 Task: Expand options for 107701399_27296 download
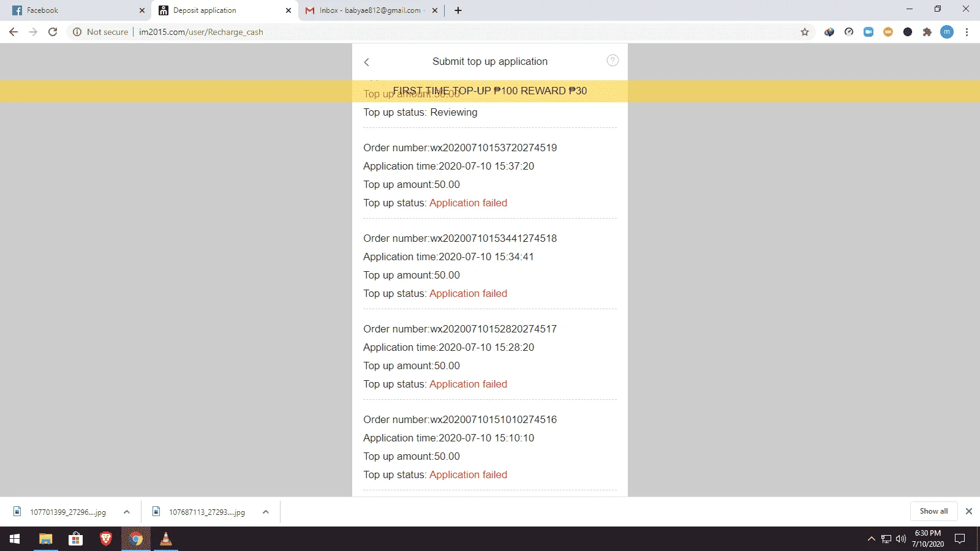click(x=127, y=512)
